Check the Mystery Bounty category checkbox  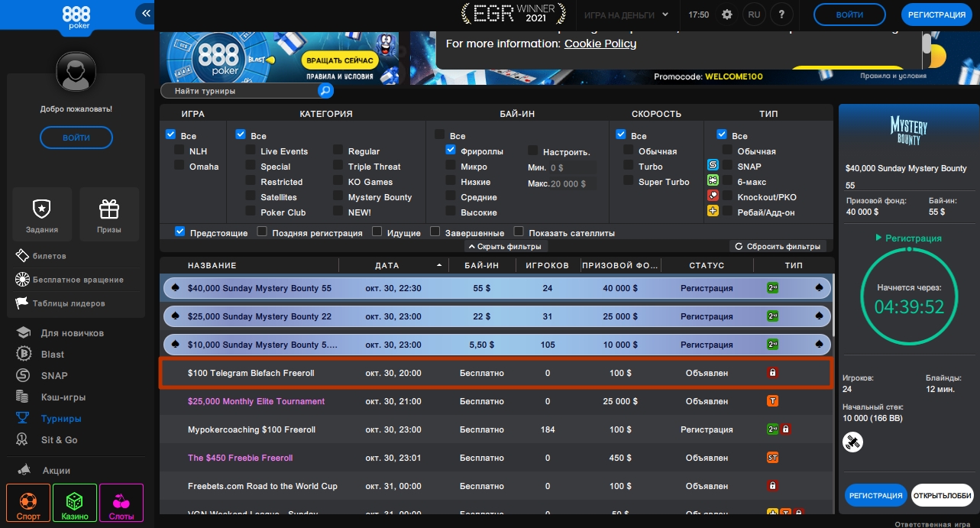point(338,196)
